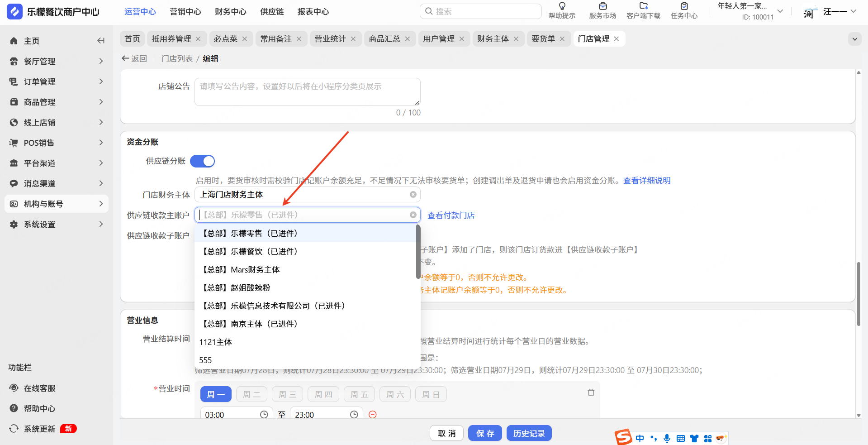Expand the 线上店铺 sidebar menu
The width and height of the screenshot is (868, 445).
coord(57,122)
